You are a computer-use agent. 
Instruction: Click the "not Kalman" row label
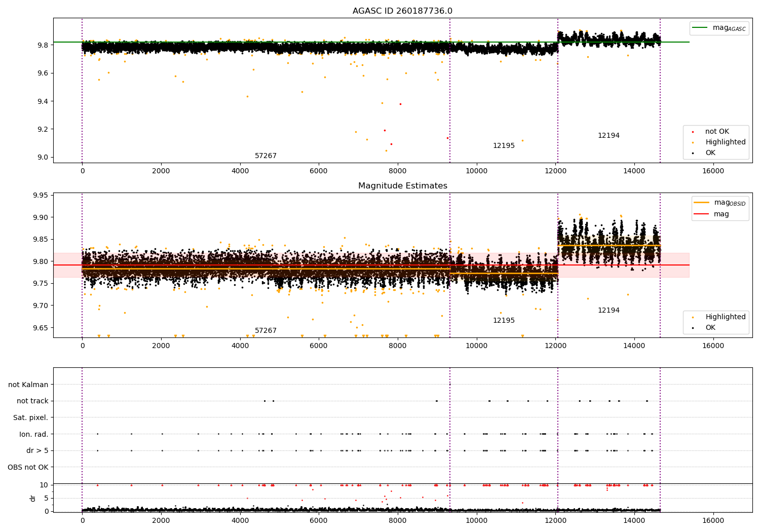pyautogui.click(x=28, y=385)
